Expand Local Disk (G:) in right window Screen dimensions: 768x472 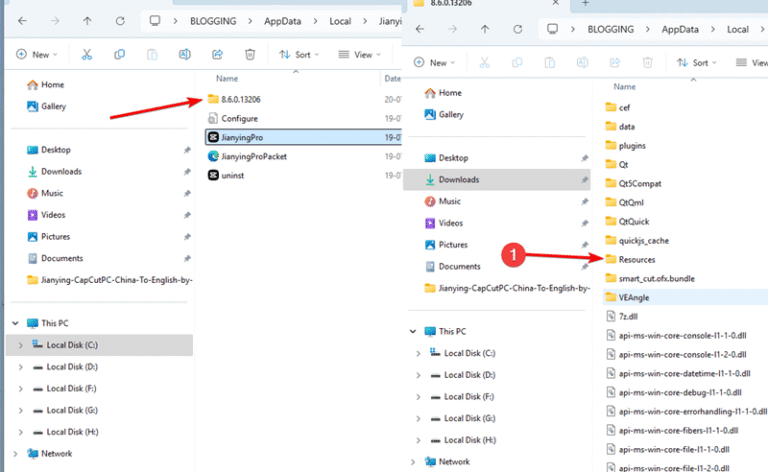pyautogui.click(x=418, y=419)
